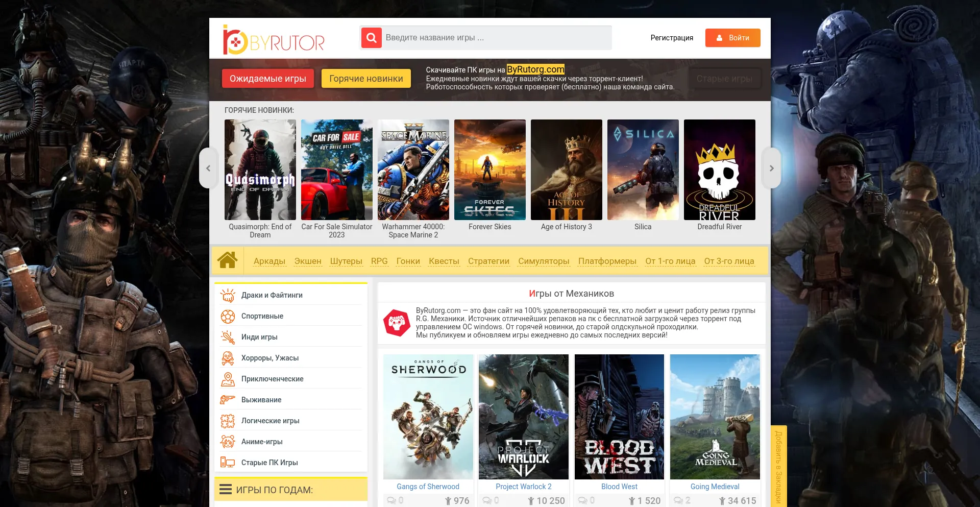Click the ByRutorg.com highlighted link
This screenshot has width=980, height=507.
[535, 69]
